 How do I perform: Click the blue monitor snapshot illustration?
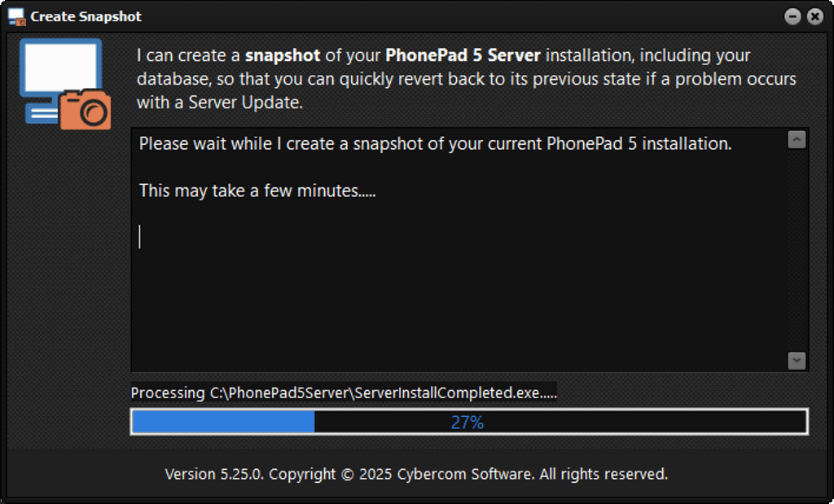60,80
